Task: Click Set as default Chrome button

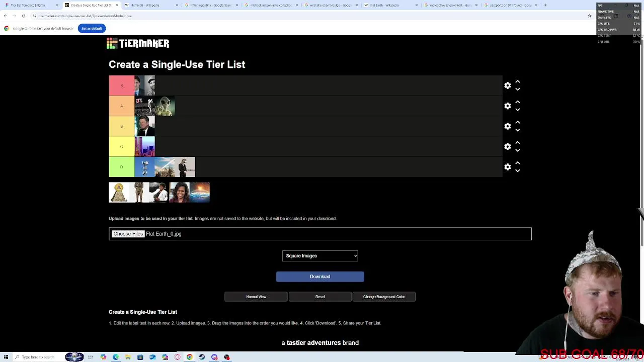Action: click(x=92, y=29)
